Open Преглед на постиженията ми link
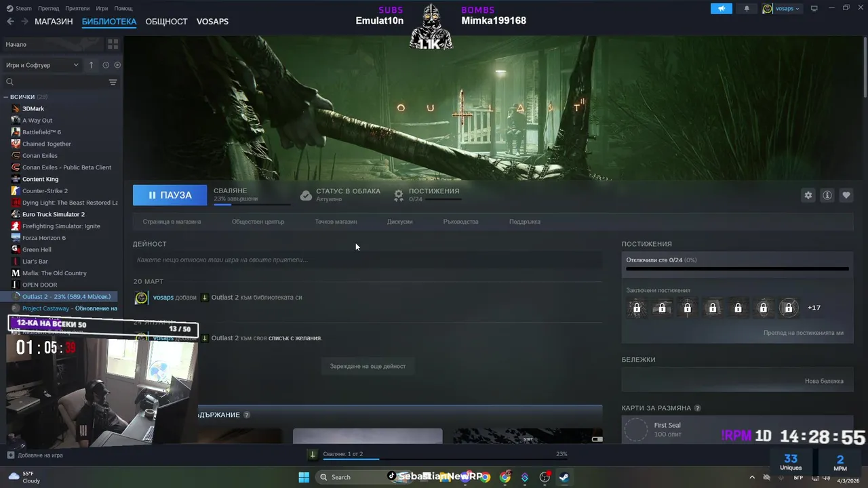Screen dimensions: 868x488 pos(804,333)
